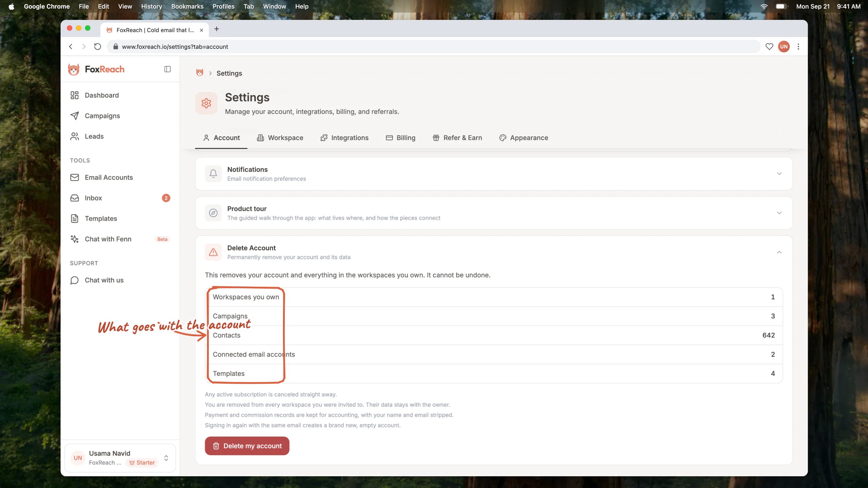Click the Product tour compass icon
This screenshot has height=488, width=868.
tap(213, 213)
